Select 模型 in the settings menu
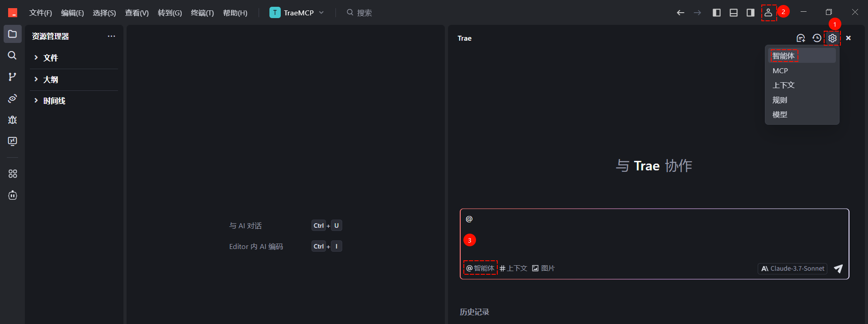868x324 pixels. [802, 114]
